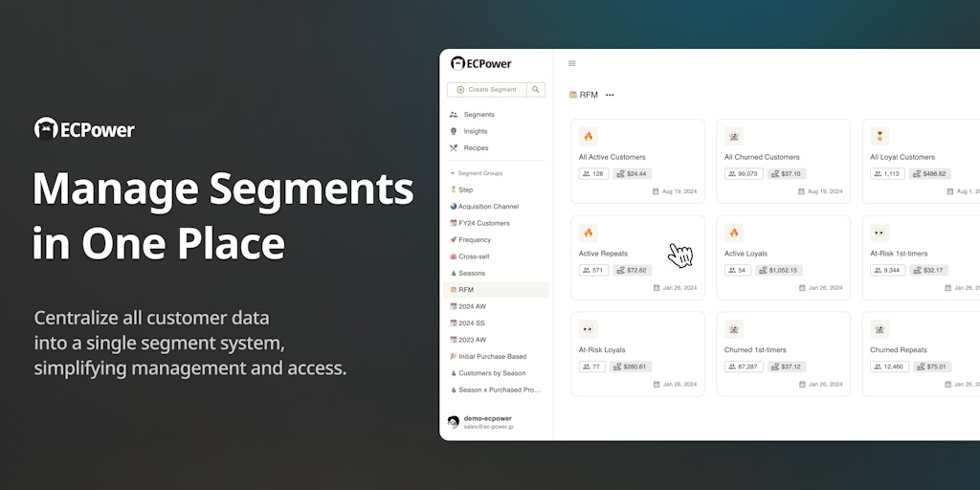Open the demo-ecpower account profile
The height and width of the screenshot is (490, 980).
click(481, 422)
